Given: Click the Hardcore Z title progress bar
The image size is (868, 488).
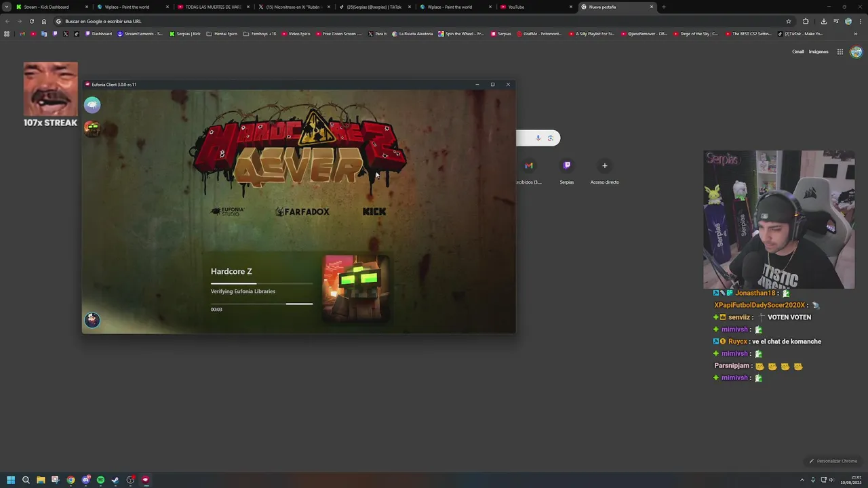Looking at the screenshot, I should pyautogui.click(x=262, y=283).
